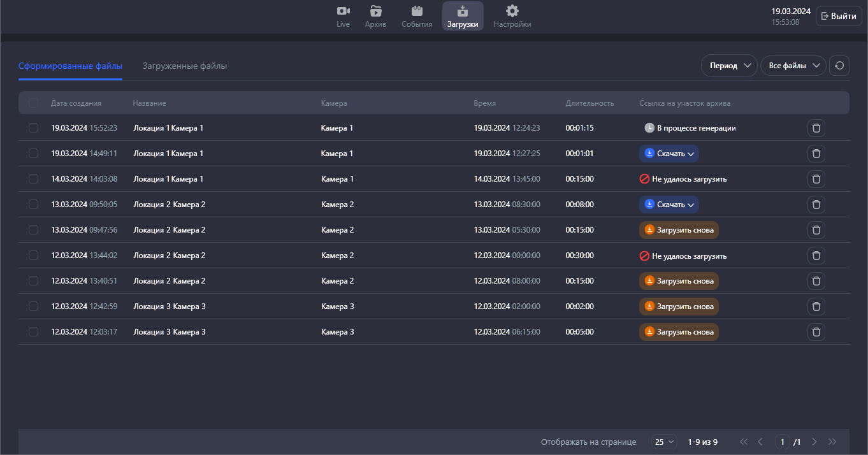
Task: Delete the file created 14.03.2024 14:03:08
Action: (816, 179)
